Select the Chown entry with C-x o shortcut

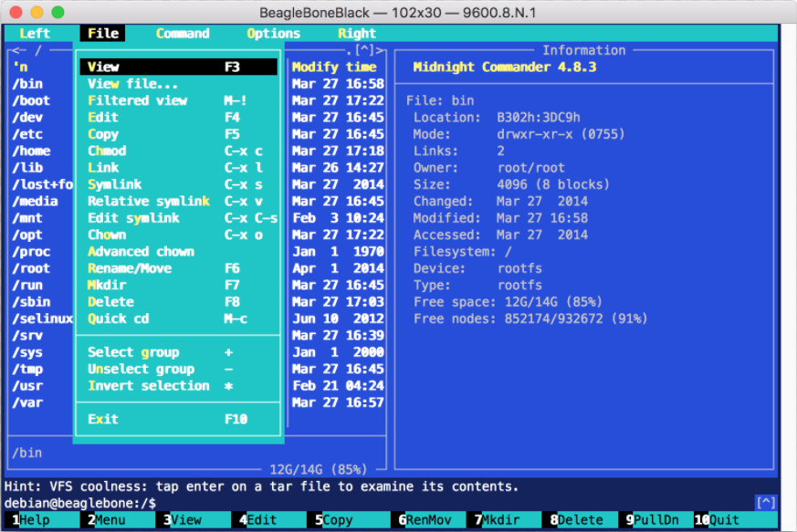tap(178, 235)
